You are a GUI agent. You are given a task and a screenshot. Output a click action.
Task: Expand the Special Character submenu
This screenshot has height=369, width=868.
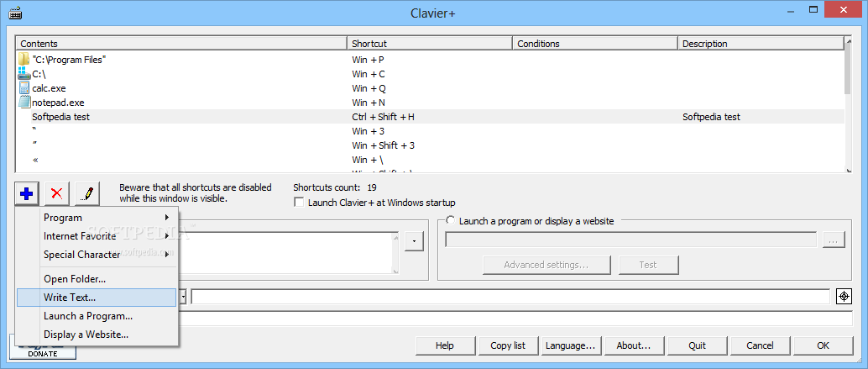(x=97, y=255)
